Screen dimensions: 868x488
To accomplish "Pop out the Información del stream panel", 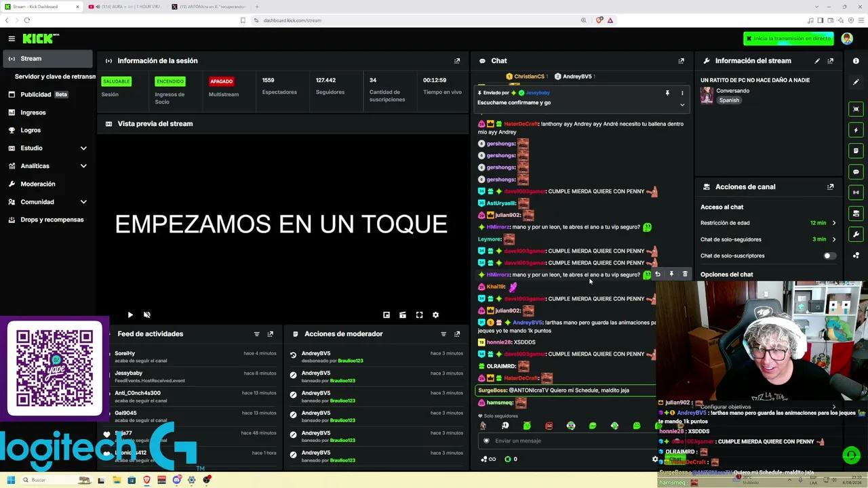I will pos(831,61).
